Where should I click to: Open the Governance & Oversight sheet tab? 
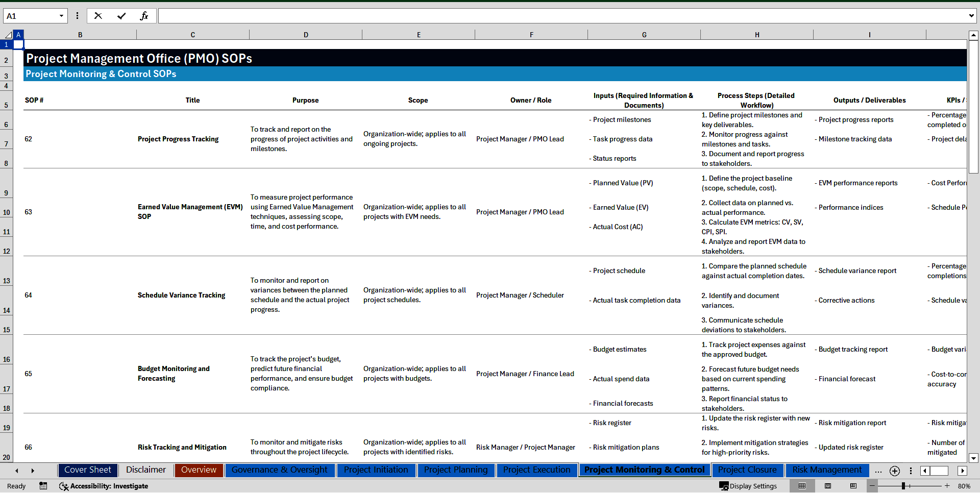(279, 470)
